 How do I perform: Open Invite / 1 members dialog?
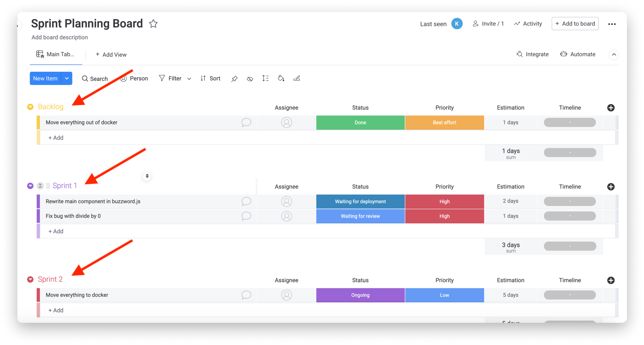(488, 24)
